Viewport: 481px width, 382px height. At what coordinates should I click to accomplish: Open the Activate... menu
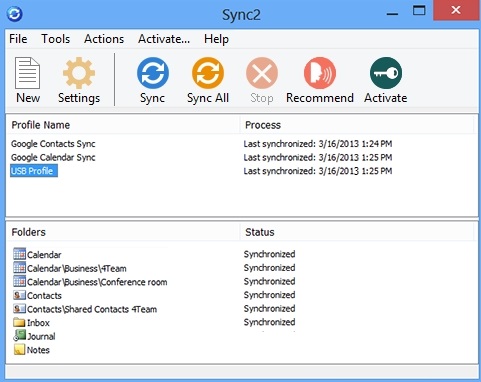[164, 39]
